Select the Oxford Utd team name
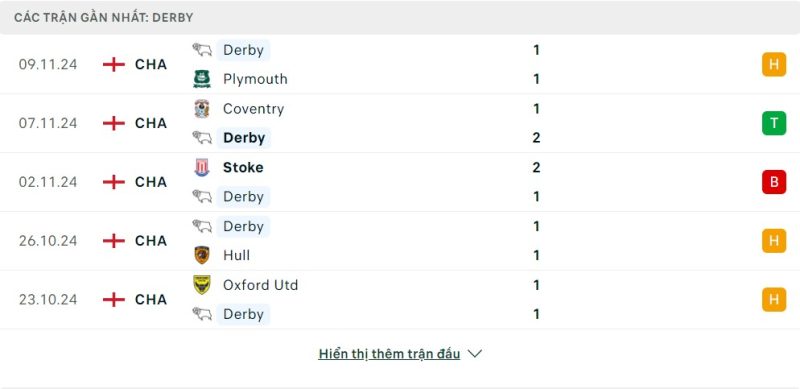The image size is (800, 389). [261, 285]
